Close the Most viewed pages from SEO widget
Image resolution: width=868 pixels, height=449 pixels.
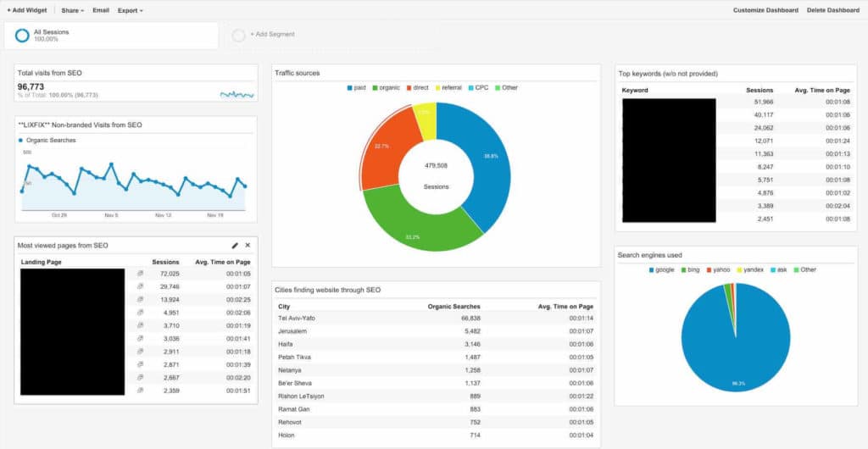pos(248,246)
